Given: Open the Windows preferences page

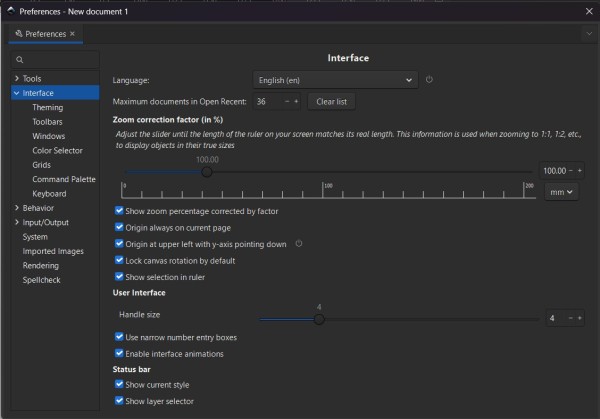Looking at the screenshot, I should pyautogui.click(x=49, y=136).
